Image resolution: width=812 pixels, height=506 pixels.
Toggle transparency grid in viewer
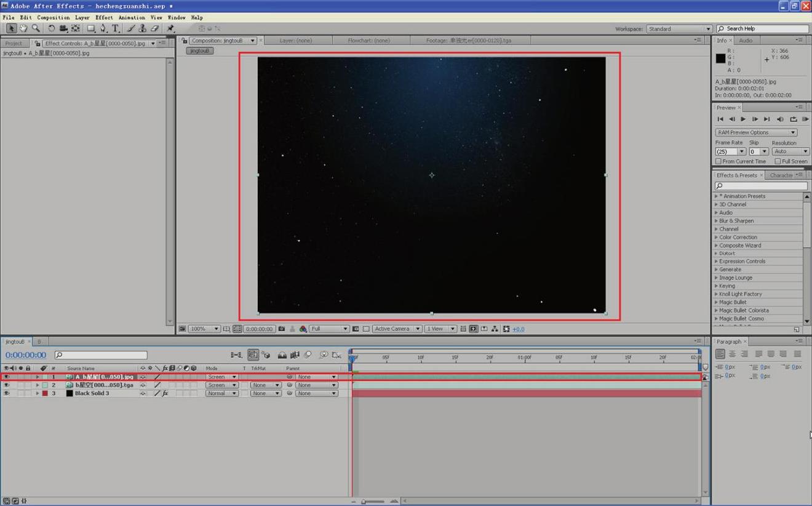point(366,329)
